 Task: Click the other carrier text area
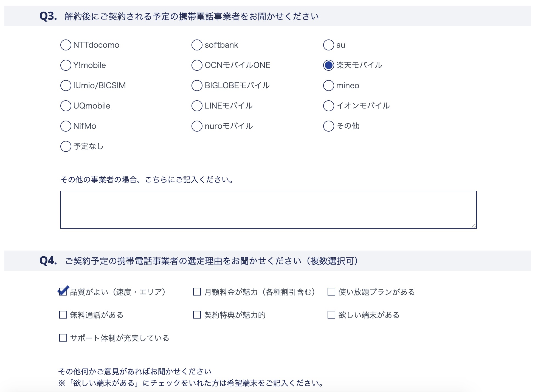268,210
